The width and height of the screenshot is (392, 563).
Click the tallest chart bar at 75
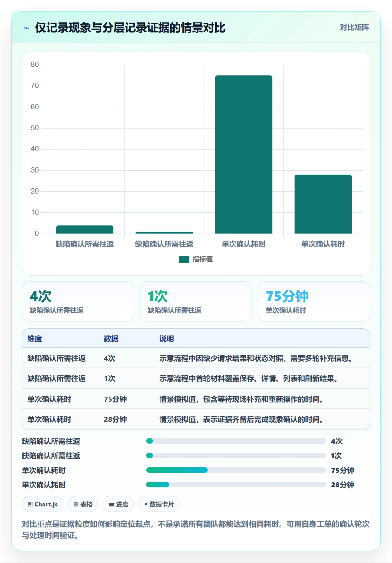click(x=244, y=154)
